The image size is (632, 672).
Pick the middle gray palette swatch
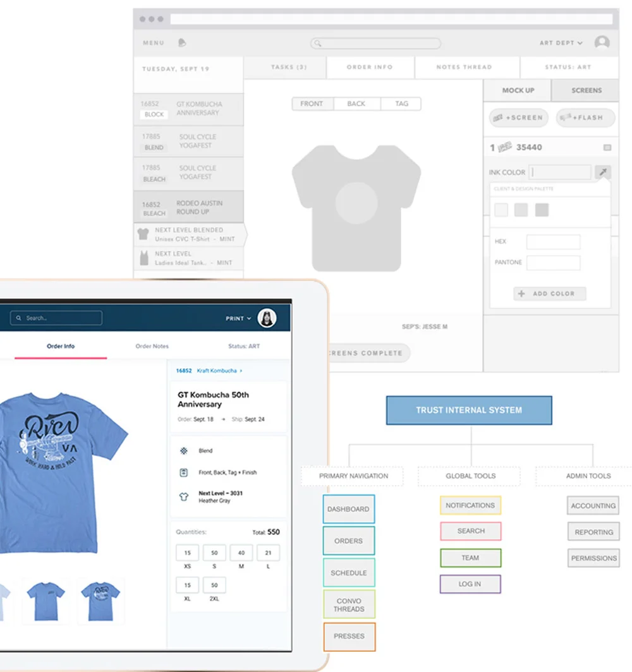click(521, 210)
